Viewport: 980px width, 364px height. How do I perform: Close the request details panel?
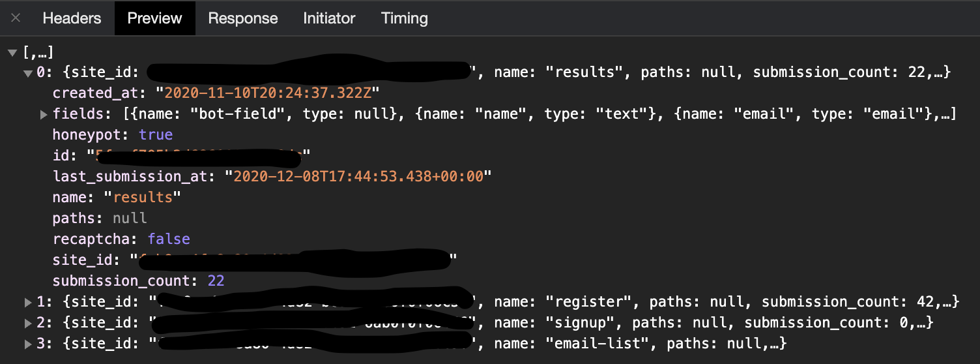point(16,18)
